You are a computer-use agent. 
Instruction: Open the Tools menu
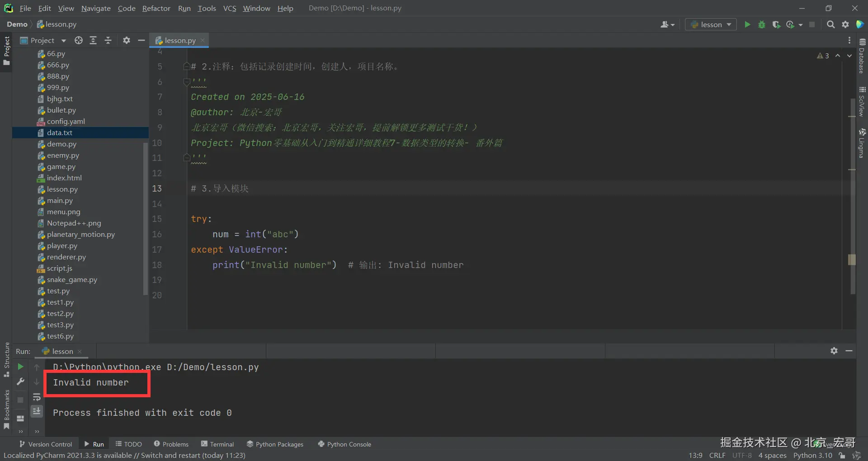point(207,8)
